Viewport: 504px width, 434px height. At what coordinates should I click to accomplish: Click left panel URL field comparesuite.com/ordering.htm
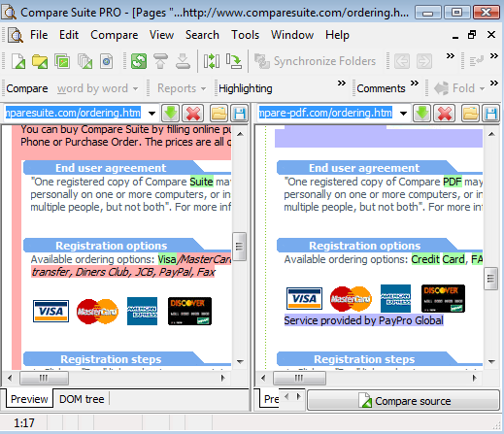click(x=73, y=113)
